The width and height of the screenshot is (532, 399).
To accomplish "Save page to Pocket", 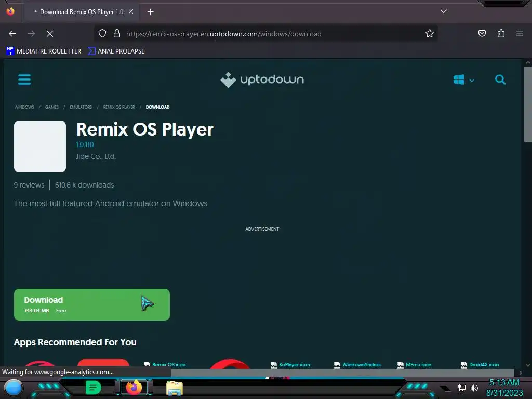I will click(482, 33).
